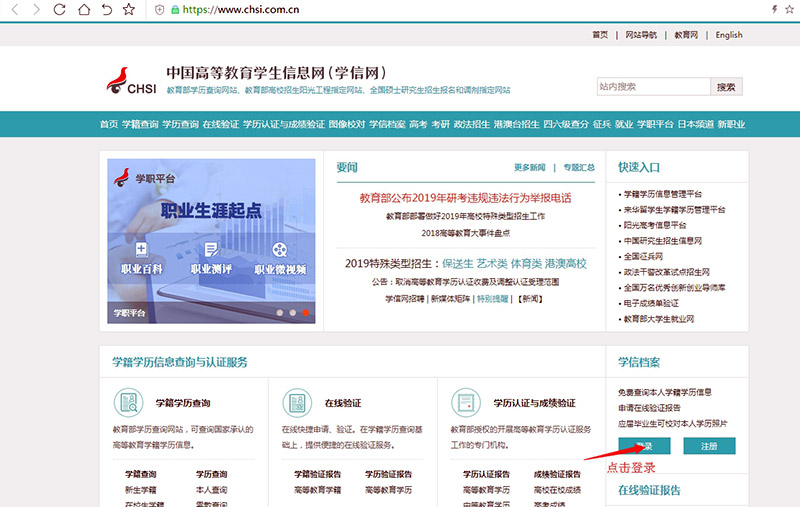The width and height of the screenshot is (800, 507).
Task: Click 艺术类 link
Action: tap(492, 264)
